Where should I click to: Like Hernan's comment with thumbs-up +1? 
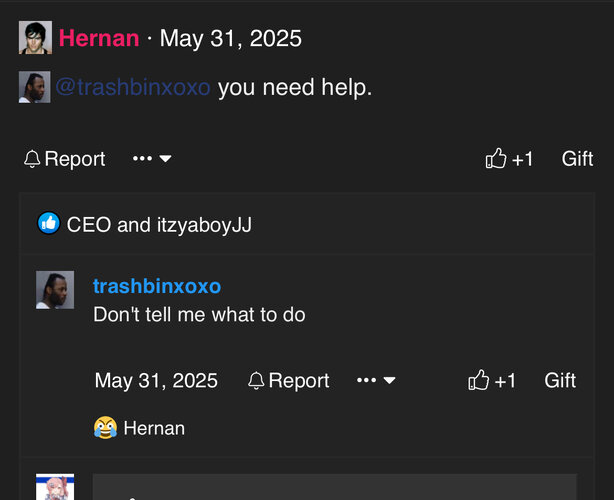509,159
